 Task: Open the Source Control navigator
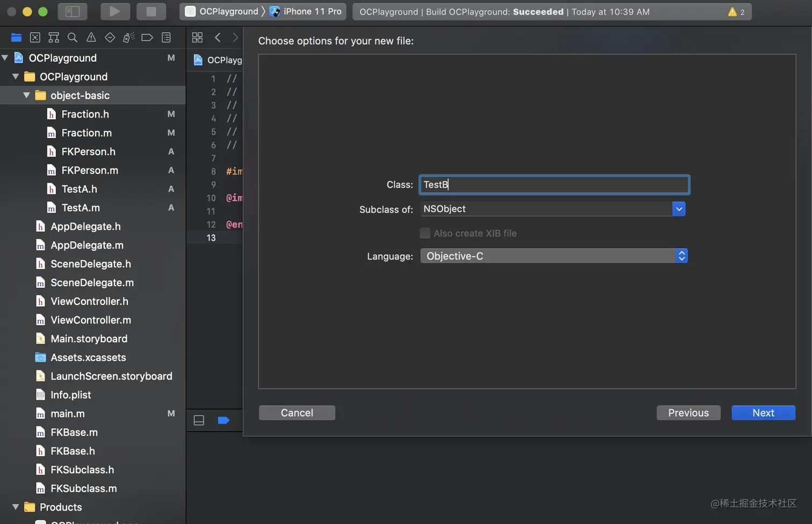click(35, 38)
